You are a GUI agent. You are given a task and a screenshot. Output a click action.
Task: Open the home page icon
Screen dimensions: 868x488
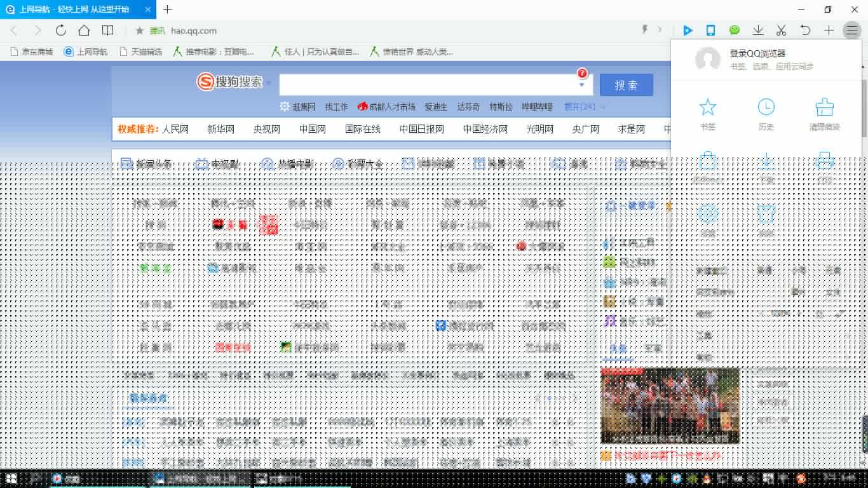(x=84, y=30)
